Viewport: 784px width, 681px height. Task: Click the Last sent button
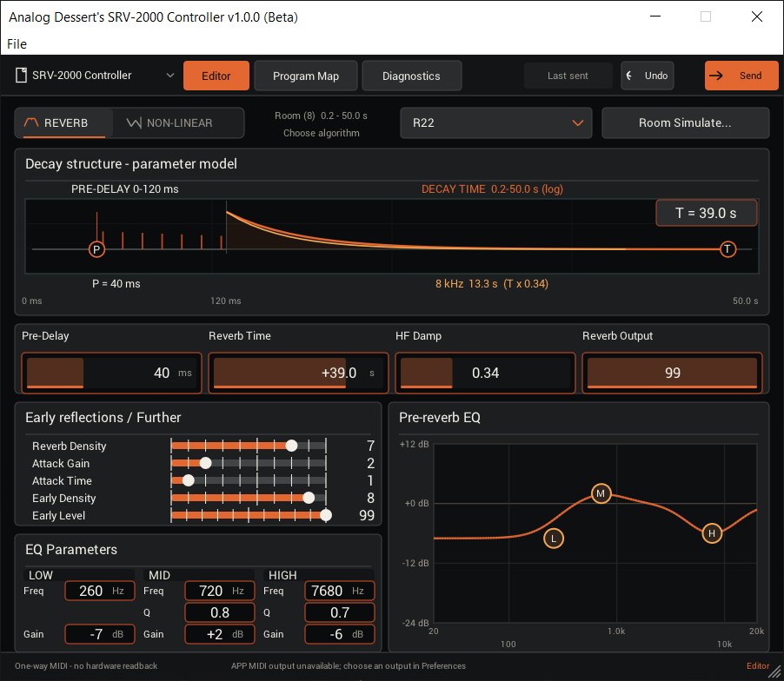pyautogui.click(x=568, y=76)
